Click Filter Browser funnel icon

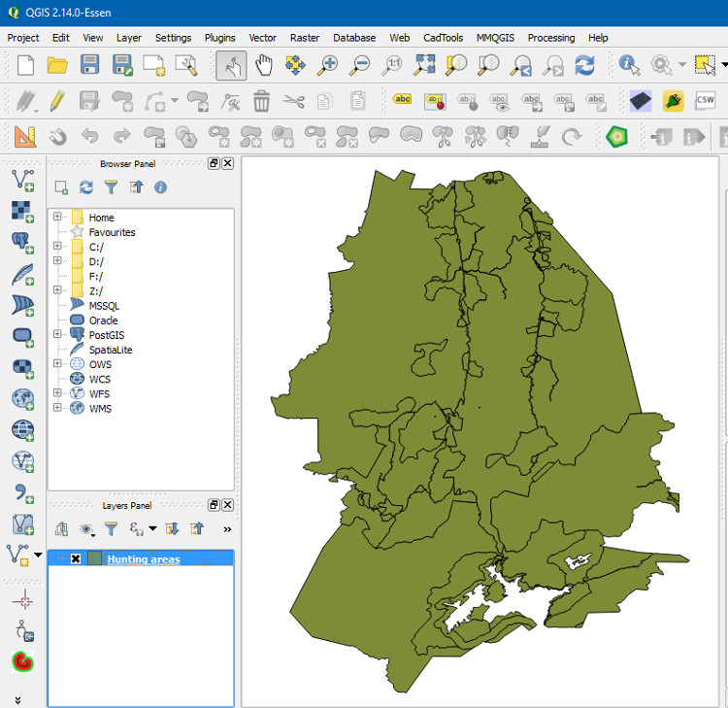click(111, 187)
